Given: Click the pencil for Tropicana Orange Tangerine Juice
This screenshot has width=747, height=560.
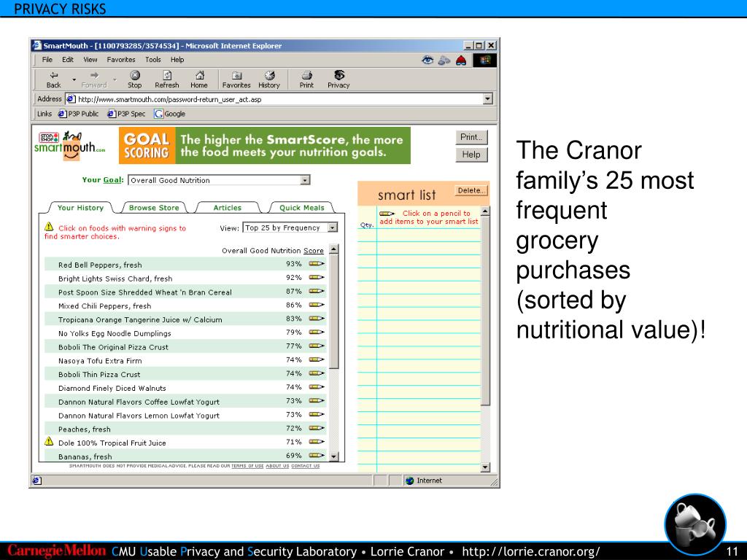Looking at the screenshot, I should (x=317, y=319).
